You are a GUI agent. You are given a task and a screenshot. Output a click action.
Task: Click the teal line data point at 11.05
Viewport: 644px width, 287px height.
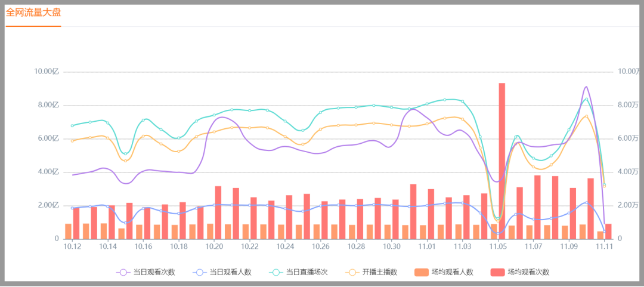[498, 219]
